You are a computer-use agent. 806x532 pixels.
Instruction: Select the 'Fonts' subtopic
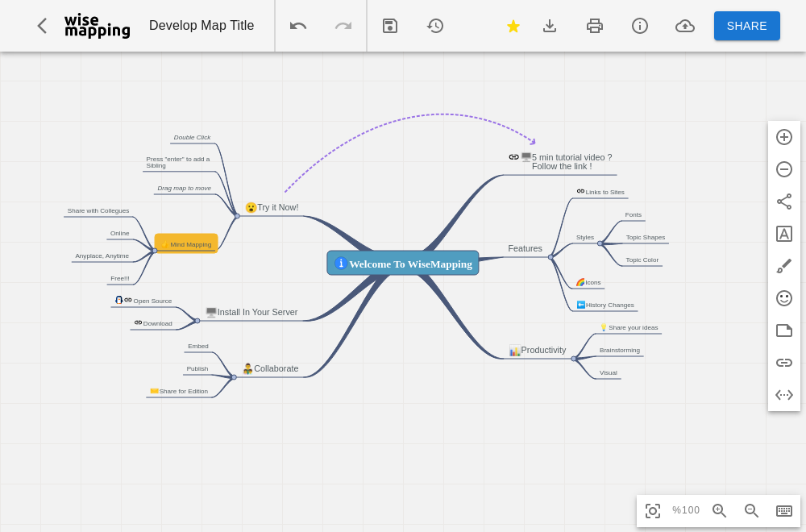tap(634, 215)
